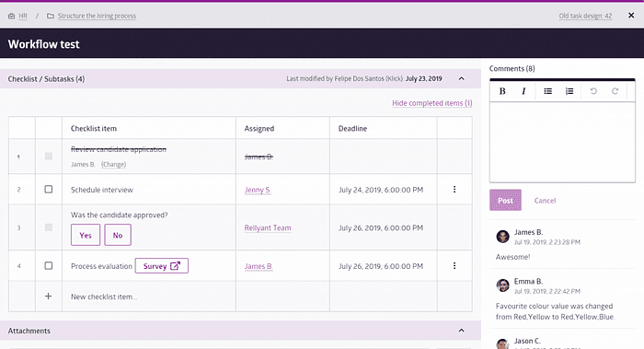Click the Process evaluation item text
This screenshot has height=349, width=644.
tap(101, 266)
